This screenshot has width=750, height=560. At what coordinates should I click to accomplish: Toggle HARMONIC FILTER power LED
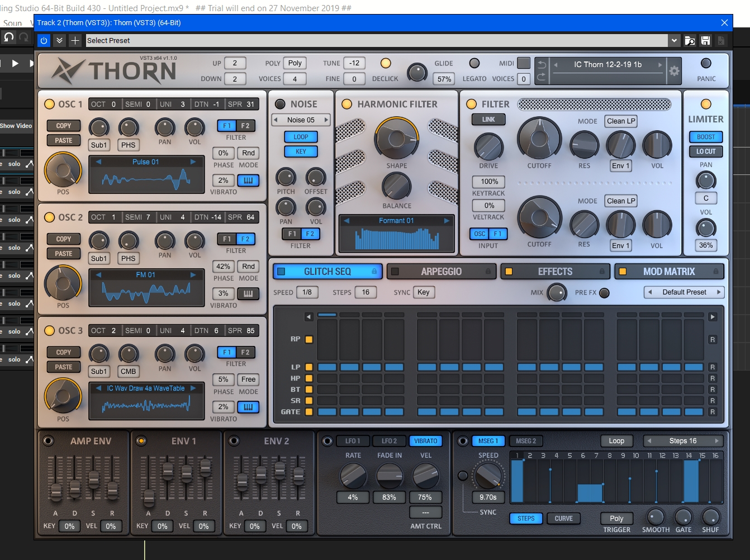tap(346, 104)
